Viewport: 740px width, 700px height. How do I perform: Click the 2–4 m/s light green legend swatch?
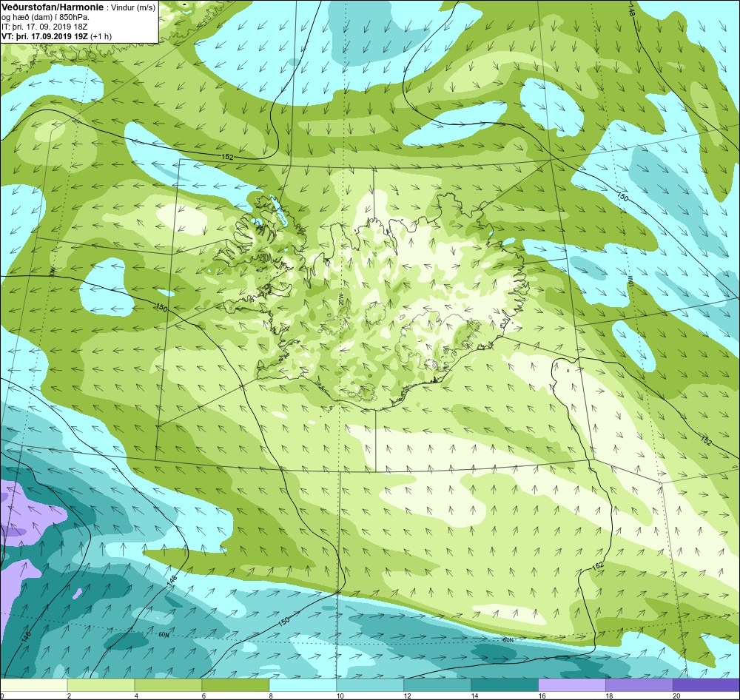[101, 685]
